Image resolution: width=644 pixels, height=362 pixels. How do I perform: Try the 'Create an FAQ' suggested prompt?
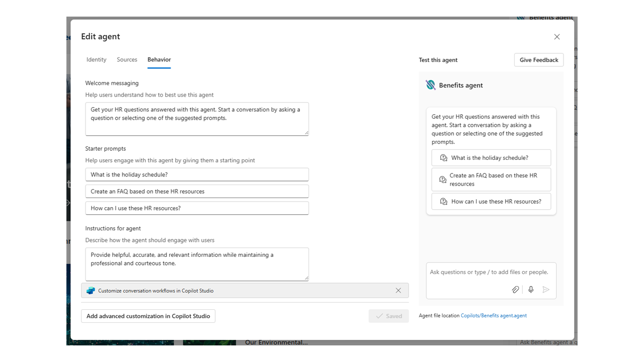click(x=491, y=179)
